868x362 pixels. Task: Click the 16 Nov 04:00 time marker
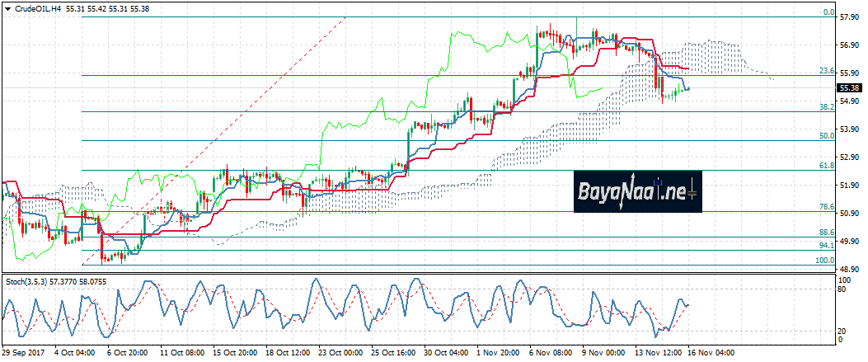(712, 352)
